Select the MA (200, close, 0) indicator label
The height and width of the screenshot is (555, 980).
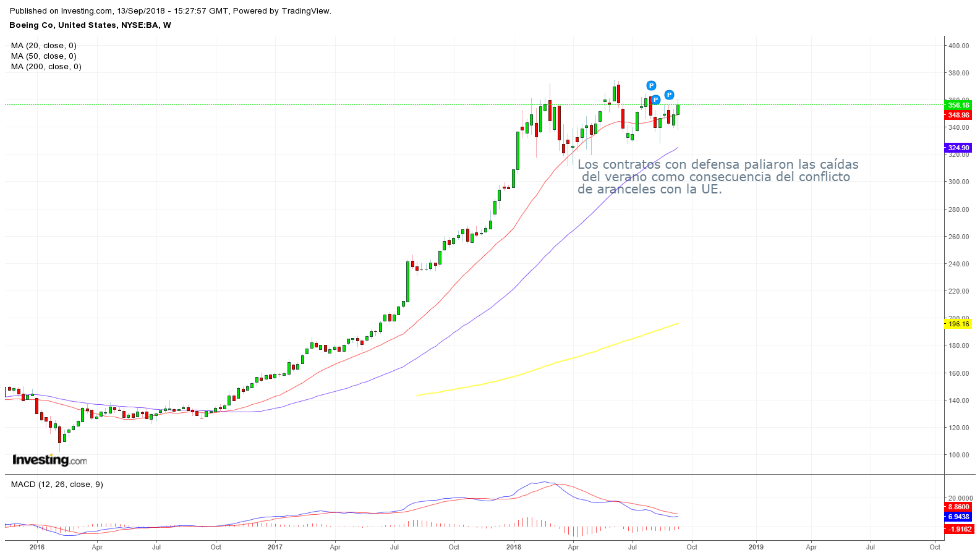[x=46, y=67]
